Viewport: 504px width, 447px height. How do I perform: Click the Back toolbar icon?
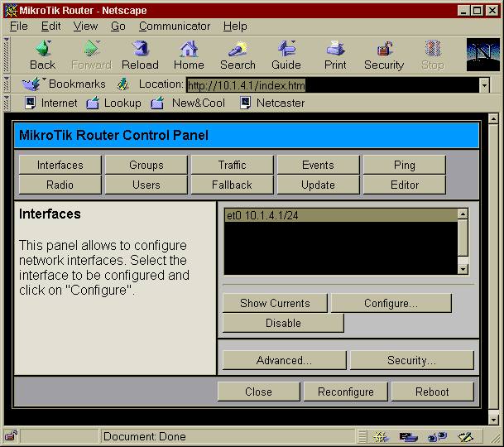coord(42,55)
